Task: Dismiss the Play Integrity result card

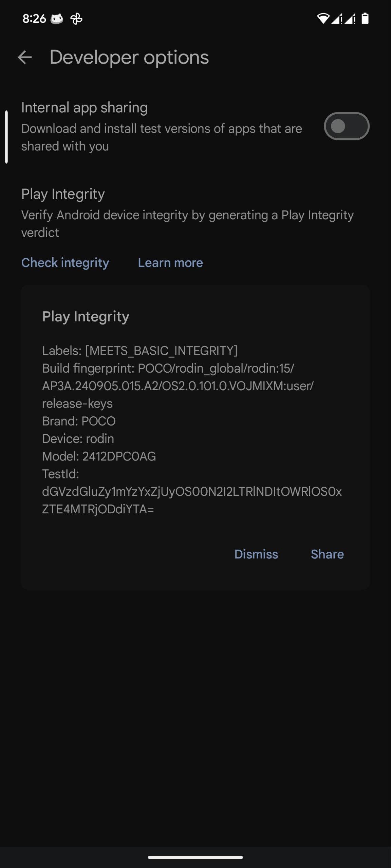Action: point(256,554)
